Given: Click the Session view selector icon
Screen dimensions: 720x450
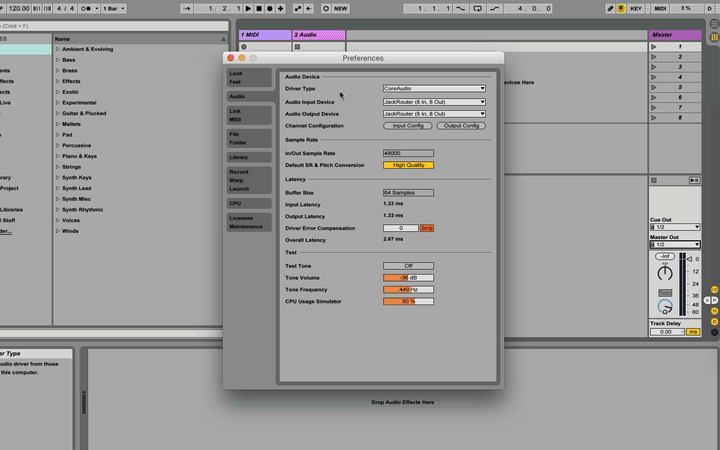Looking at the screenshot, I should (x=714, y=37).
